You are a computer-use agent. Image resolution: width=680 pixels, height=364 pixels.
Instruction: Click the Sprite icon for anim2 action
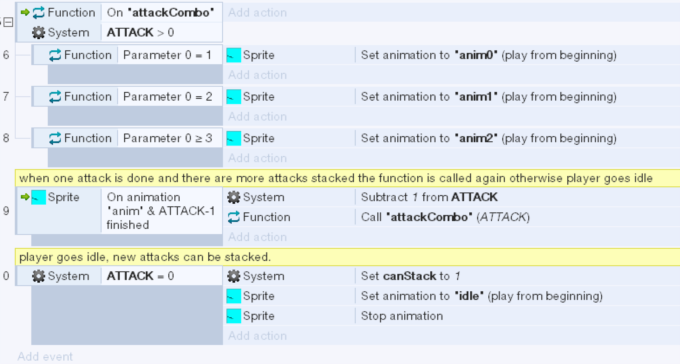[x=234, y=138]
